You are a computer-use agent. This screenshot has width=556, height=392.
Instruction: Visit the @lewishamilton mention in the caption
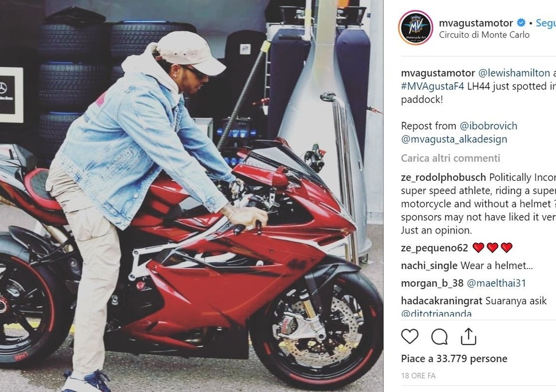click(514, 73)
